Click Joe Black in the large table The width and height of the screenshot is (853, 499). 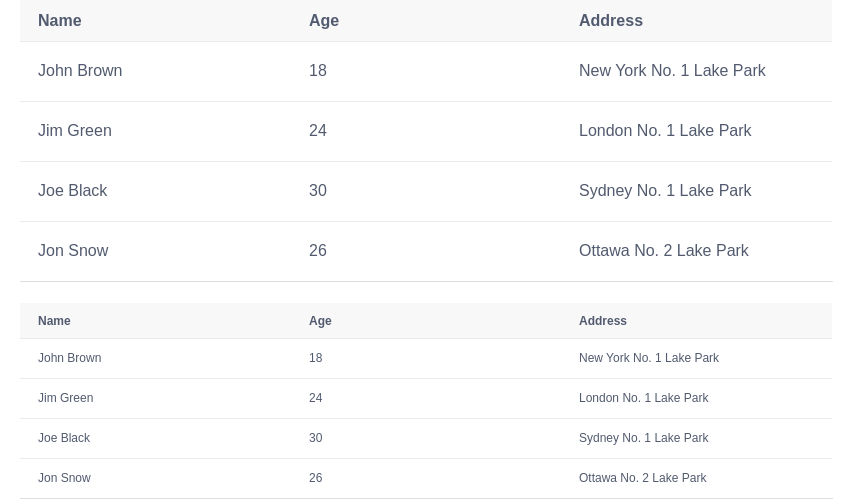72,191
